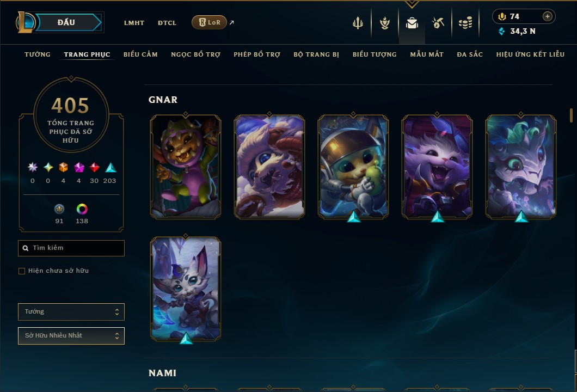Switch to the BIỂU CẢM tab
The image size is (577, 392).
pos(140,54)
